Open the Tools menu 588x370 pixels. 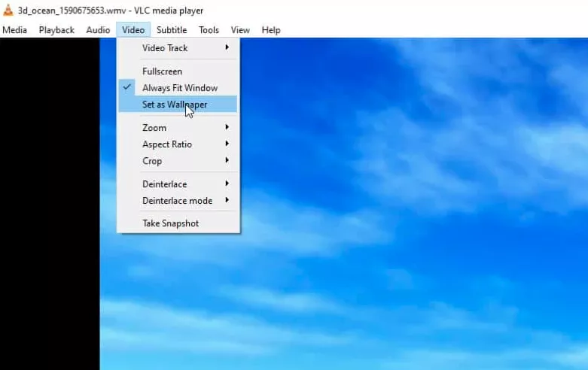click(x=209, y=30)
